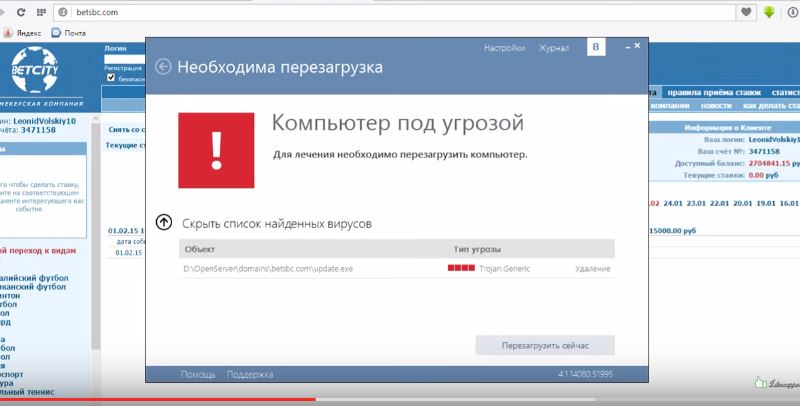800x406 pixels.
Task: Reload the page in the browser
Action: (21, 12)
